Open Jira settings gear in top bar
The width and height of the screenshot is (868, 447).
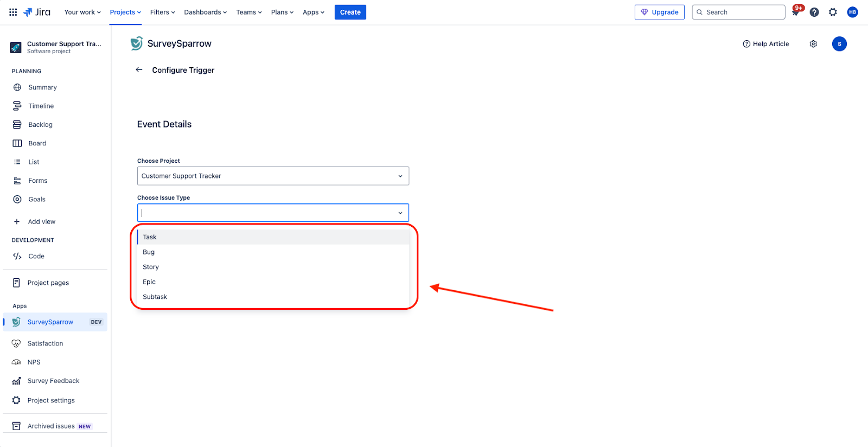click(x=833, y=12)
